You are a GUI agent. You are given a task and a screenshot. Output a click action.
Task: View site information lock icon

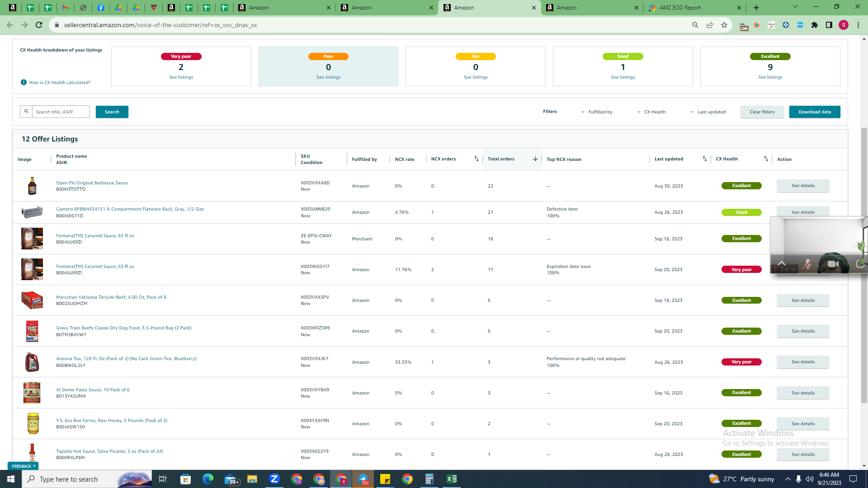click(x=57, y=25)
